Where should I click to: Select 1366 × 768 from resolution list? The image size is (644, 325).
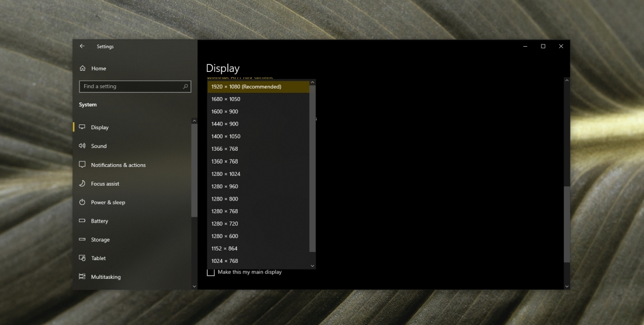pos(258,149)
